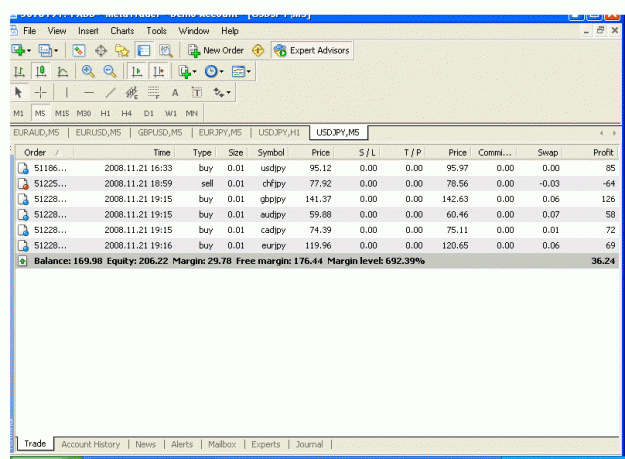Set timeframe to D1

tap(148, 114)
